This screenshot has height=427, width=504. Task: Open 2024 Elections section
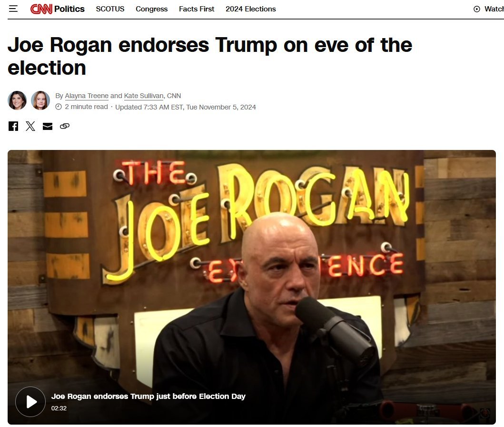pos(251,9)
